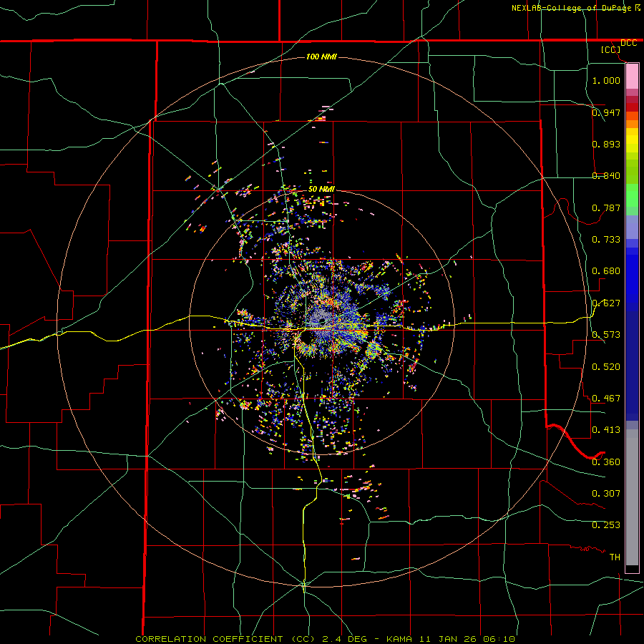Click the KAMA radar site identifier
Image resolution: width=644 pixels, height=644 pixels.
click(399, 639)
